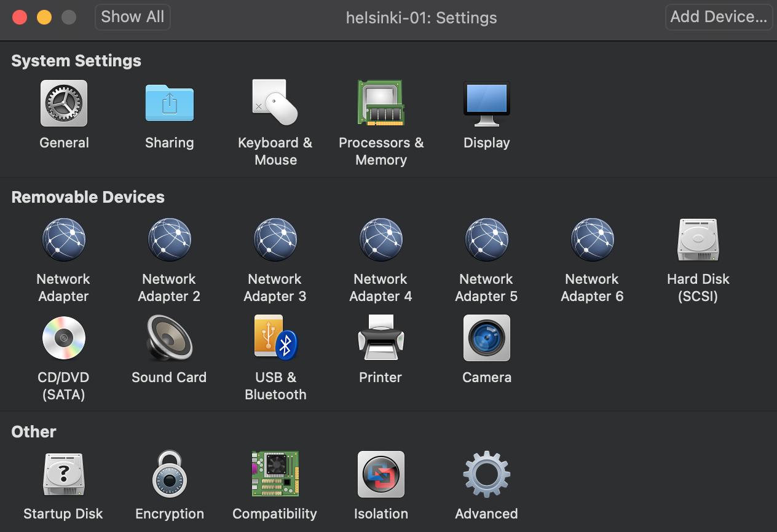Viewport: 777px width, 532px height.
Task: Open the Encryption padlock settings
Action: 170,475
